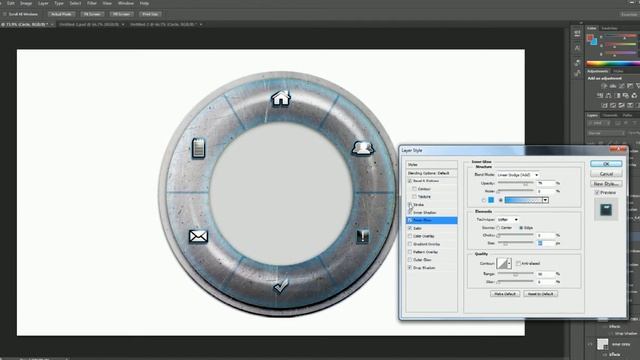Add an Exposure adjustment icon
Viewport: 640px width, 360px height.
630,86
